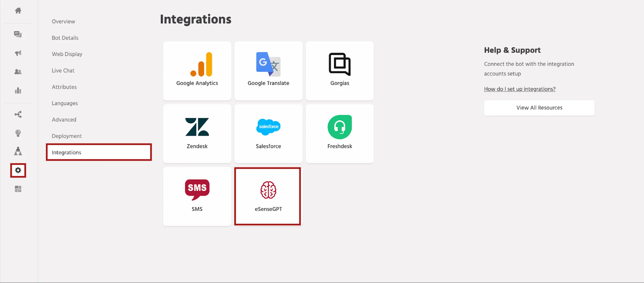Viewport: 644px width, 283px height.
Task: Open the chat conversations icon
Action: tap(18, 34)
